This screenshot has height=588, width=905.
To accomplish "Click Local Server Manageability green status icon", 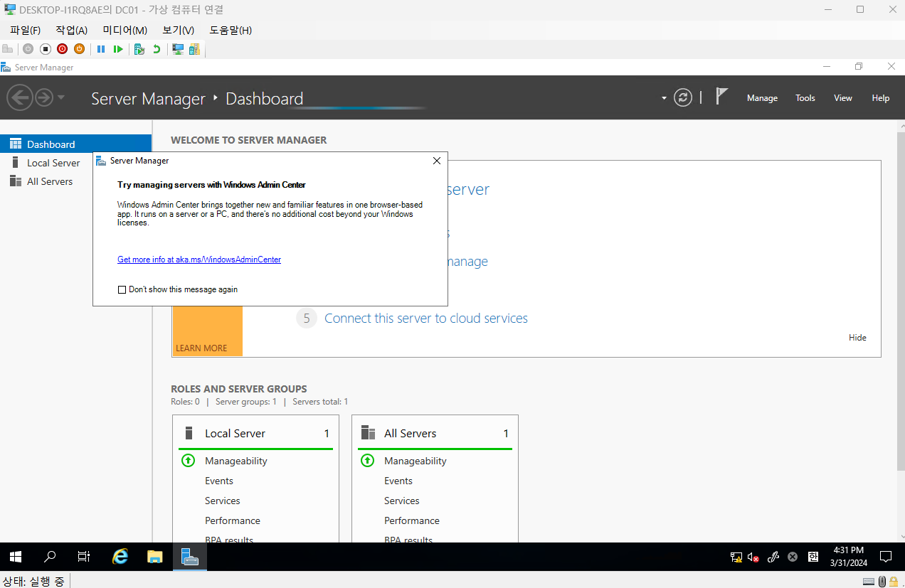I will click(x=188, y=461).
